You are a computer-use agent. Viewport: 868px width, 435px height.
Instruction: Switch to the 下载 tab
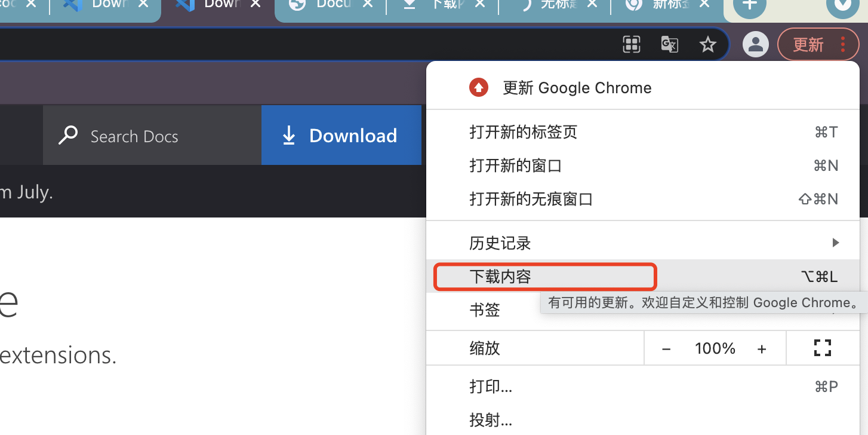pyautogui.click(x=442, y=5)
